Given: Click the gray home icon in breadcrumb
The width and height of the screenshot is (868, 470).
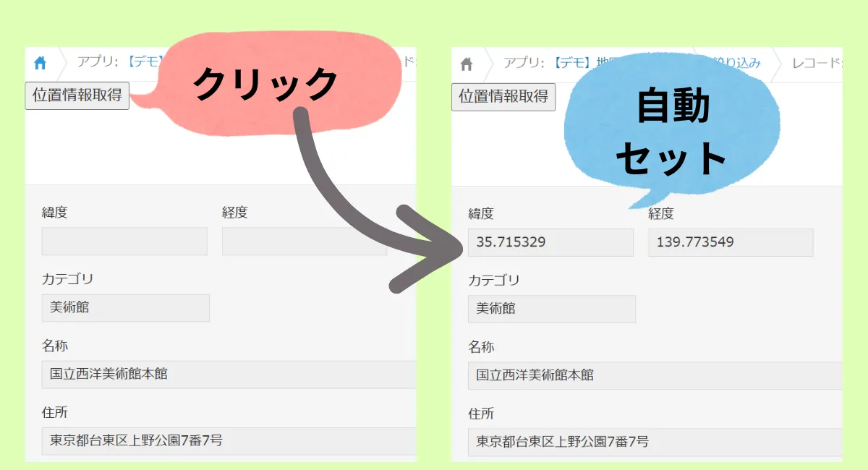Looking at the screenshot, I should tap(466, 64).
